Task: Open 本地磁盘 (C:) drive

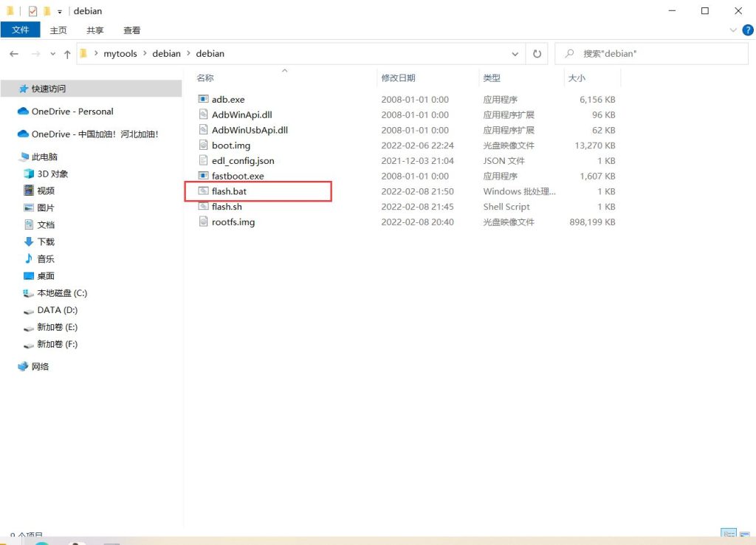Action: [x=55, y=292]
